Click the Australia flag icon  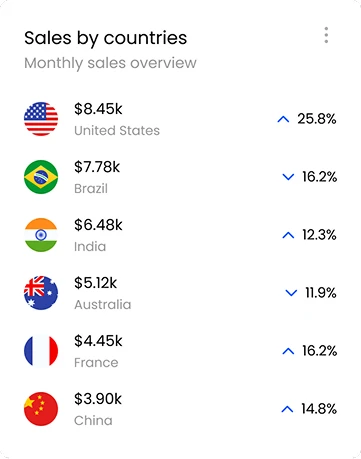41,293
